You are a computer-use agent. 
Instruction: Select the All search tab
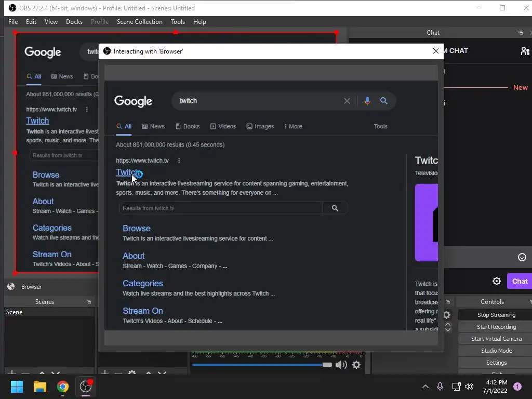[x=124, y=126]
